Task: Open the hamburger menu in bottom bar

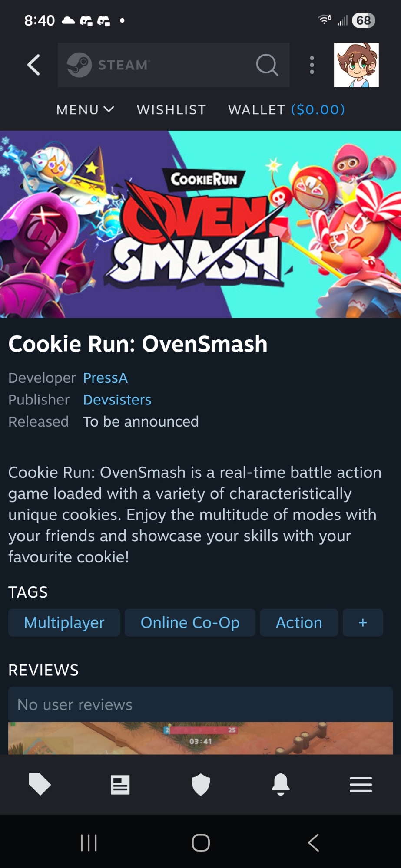Action: click(361, 784)
